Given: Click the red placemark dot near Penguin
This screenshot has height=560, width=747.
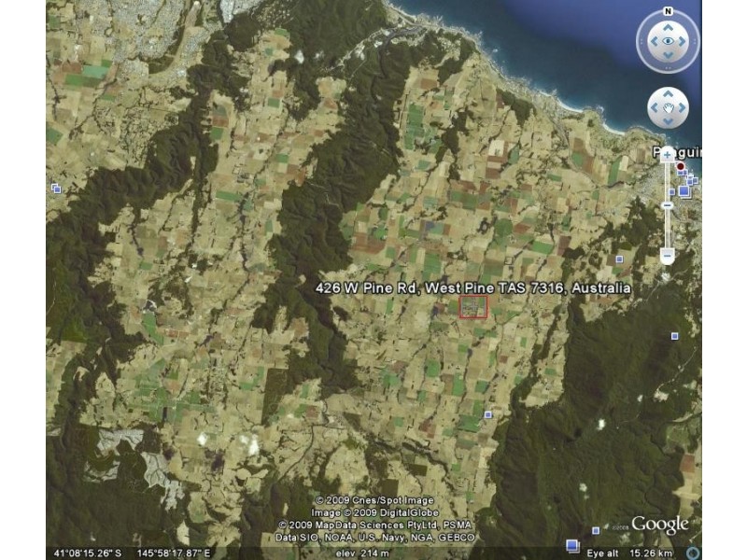Looking at the screenshot, I should (681, 166).
